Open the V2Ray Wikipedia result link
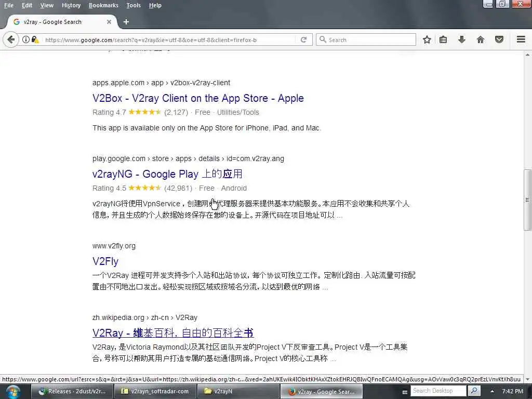 173,333
